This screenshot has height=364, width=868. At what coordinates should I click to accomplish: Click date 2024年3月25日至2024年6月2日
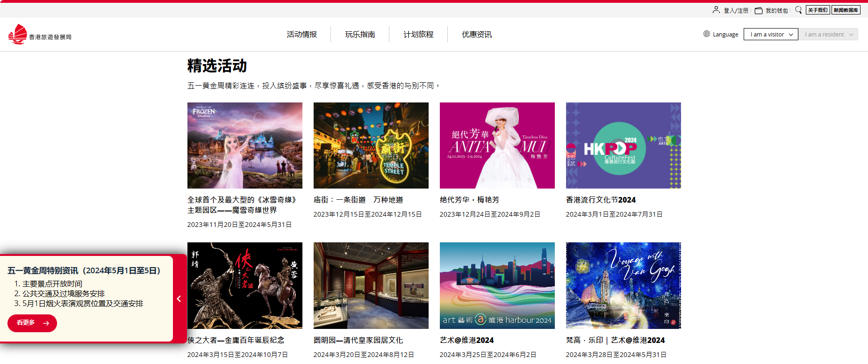(488, 355)
